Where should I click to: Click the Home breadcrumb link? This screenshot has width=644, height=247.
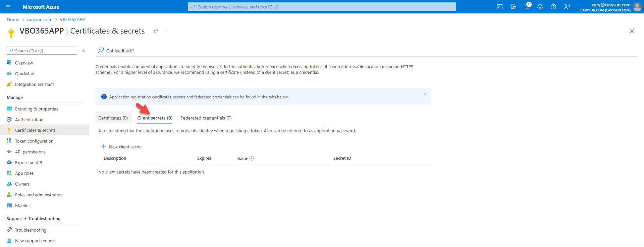pos(13,19)
